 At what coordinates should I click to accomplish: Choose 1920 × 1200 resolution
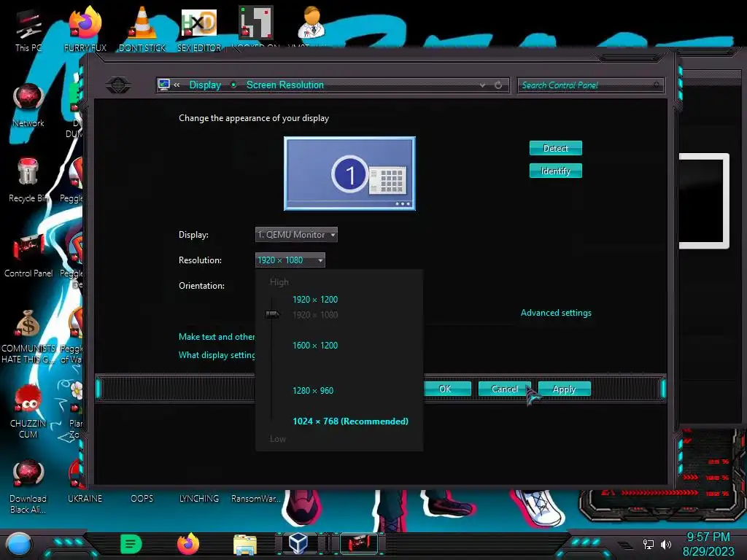click(315, 300)
